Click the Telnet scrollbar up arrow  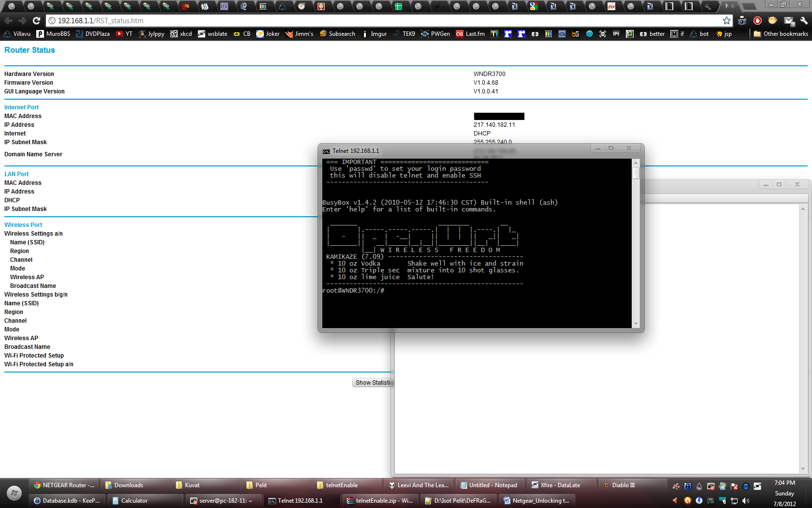[x=636, y=163]
